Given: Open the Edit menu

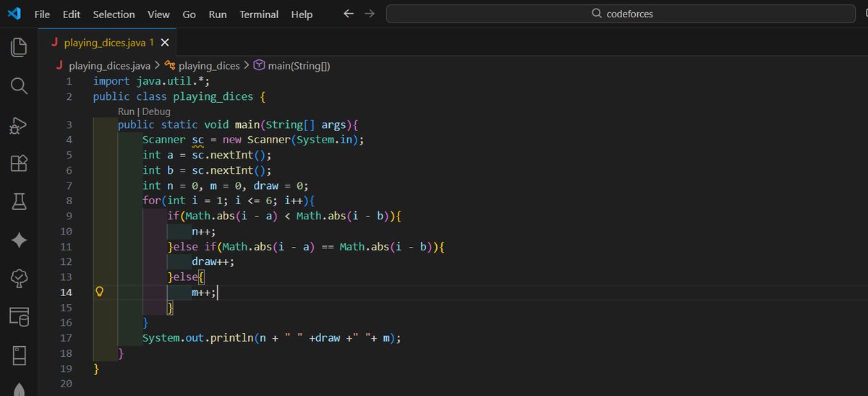Looking at the screenshot, I should coord(72,14).
